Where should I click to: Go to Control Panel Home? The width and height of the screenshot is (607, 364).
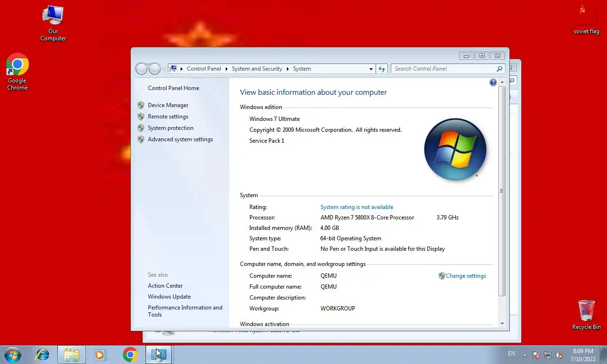tap(174, 88)
